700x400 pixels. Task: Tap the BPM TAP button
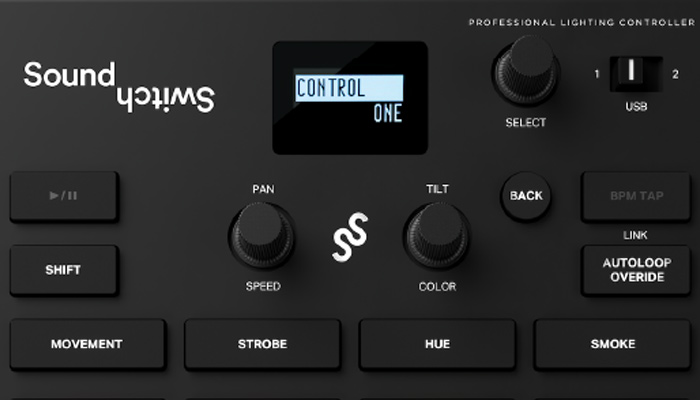(x=636, y=196)
